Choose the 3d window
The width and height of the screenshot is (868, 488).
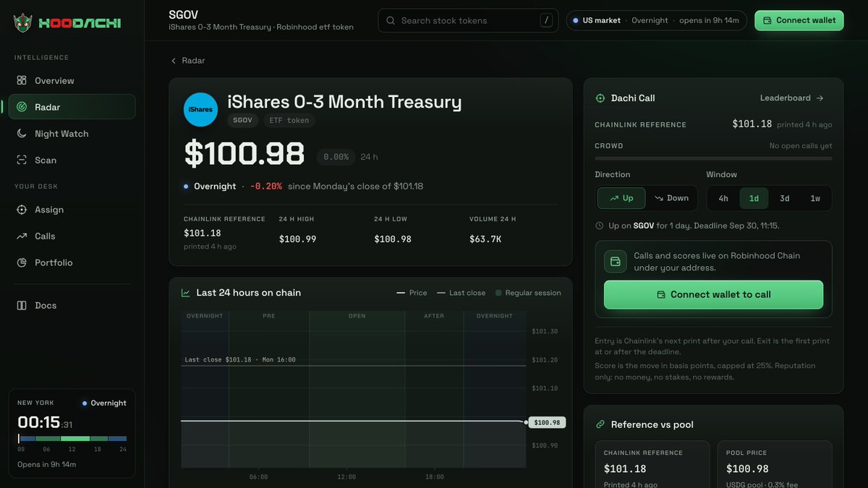pos(785,198)
